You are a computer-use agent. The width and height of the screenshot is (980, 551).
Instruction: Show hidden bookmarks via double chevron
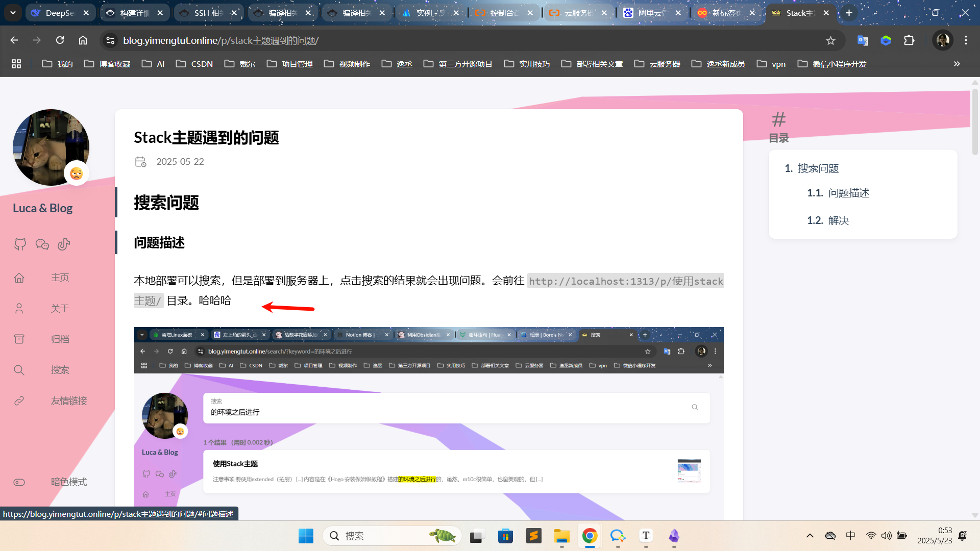click(957, 64)
